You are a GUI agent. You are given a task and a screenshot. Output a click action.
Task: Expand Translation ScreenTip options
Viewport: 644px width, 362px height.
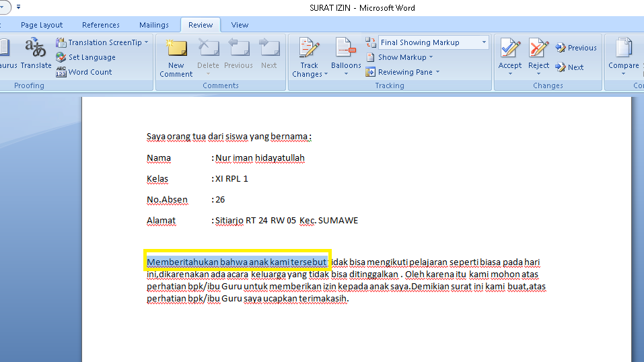pos(104,42)
